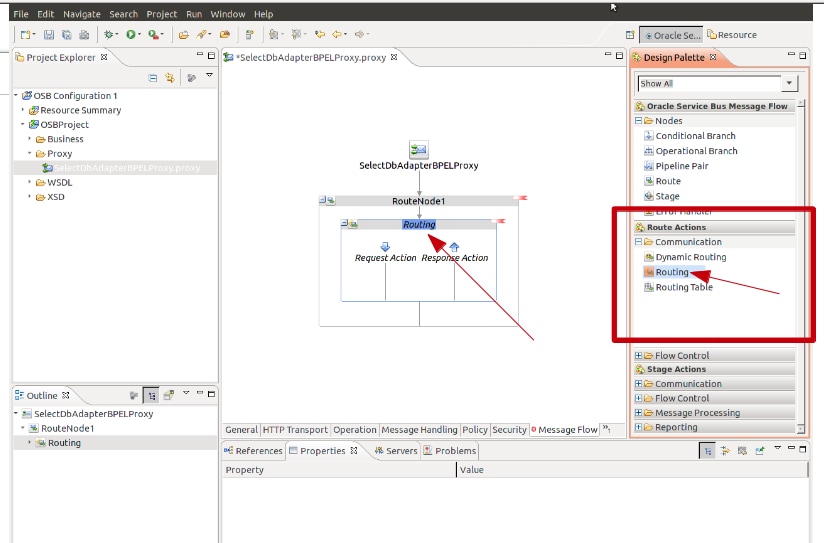Screen dimensions: 824x543
Task: Click the Back navigation arrow icon
Action: point(337,35)
